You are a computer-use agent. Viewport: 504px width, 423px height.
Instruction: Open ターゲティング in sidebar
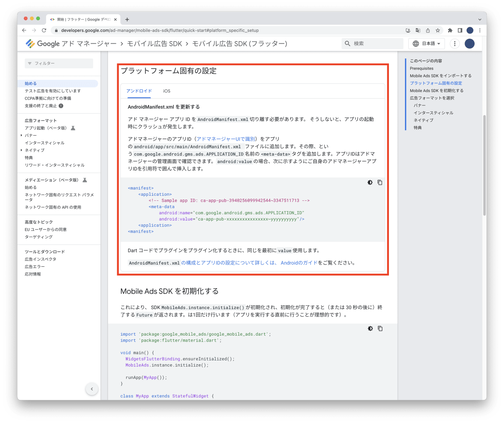click(39, 237)
